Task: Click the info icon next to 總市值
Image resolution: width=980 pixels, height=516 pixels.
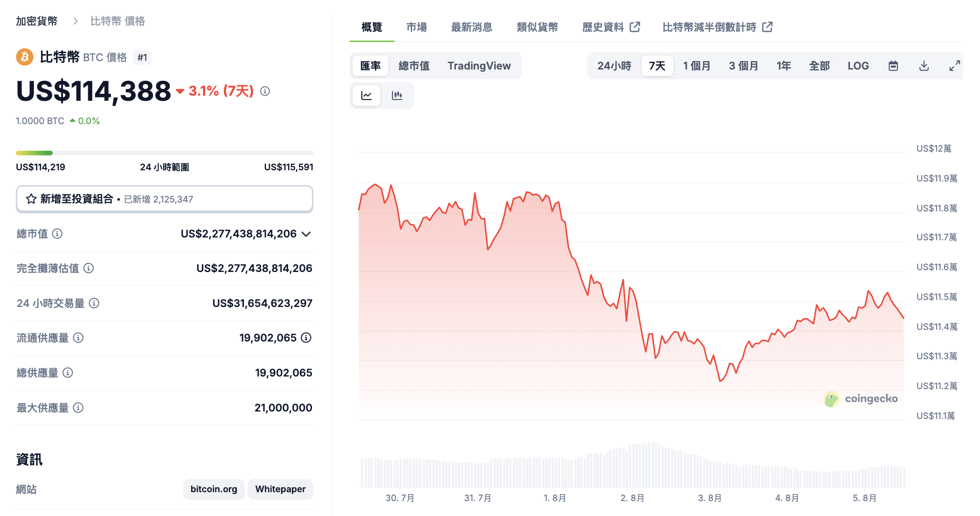Action: click(x=57, y=234)
